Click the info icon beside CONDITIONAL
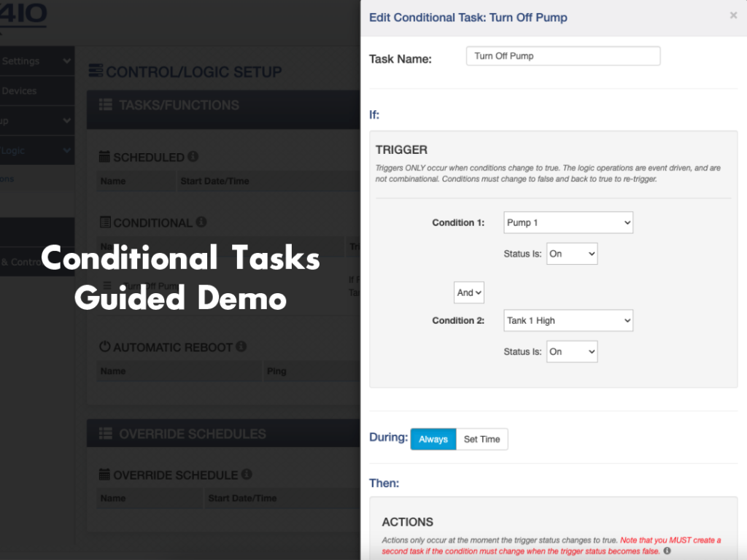This screenshot has width=747, height=560. click(x=201, y=222)
